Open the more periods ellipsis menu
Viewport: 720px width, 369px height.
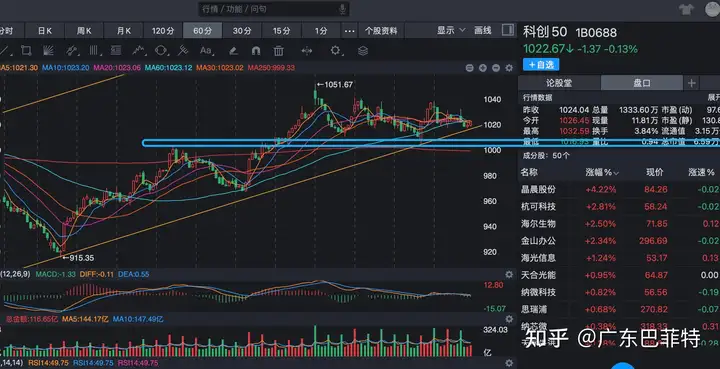point(349,31)
